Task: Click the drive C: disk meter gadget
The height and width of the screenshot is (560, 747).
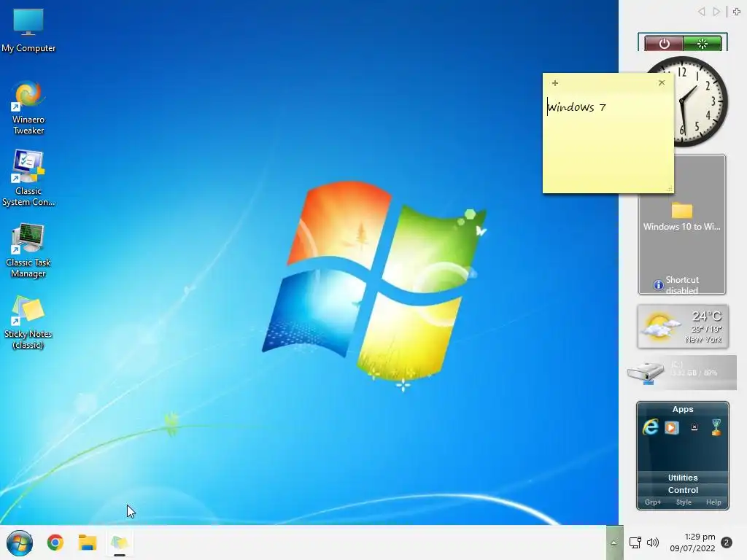Action: tap(682, 373)
